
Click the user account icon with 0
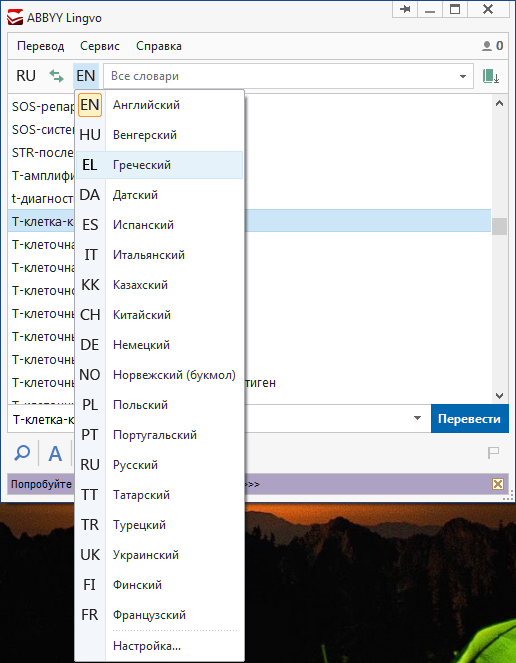point(492,46)
